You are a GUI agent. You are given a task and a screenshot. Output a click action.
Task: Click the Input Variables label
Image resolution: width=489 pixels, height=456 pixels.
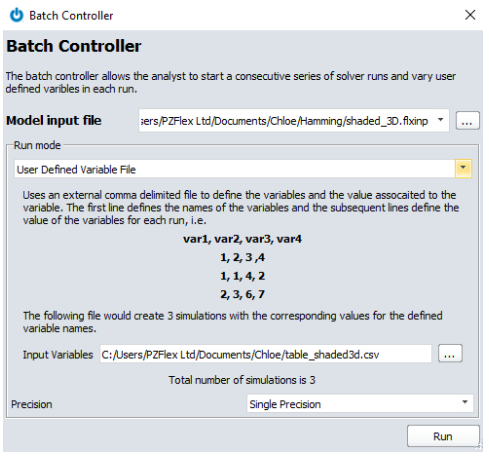[x=58, y=354]
